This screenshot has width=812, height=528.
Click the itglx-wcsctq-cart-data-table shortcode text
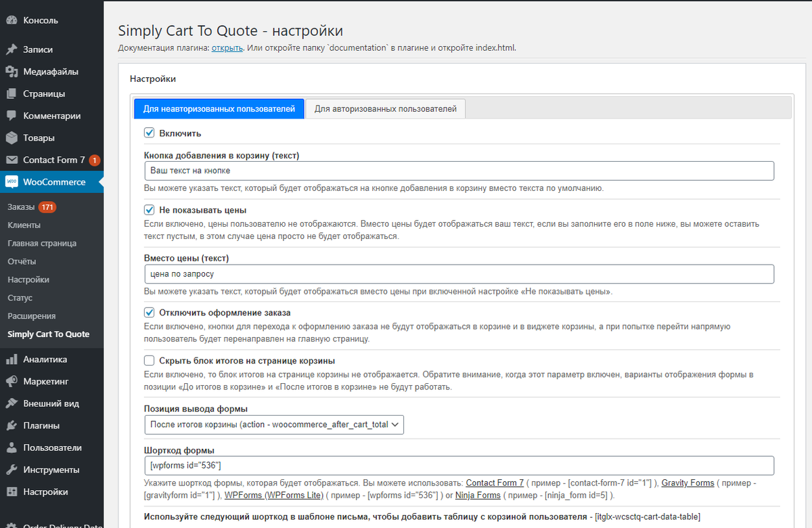[x=648, y=517]
